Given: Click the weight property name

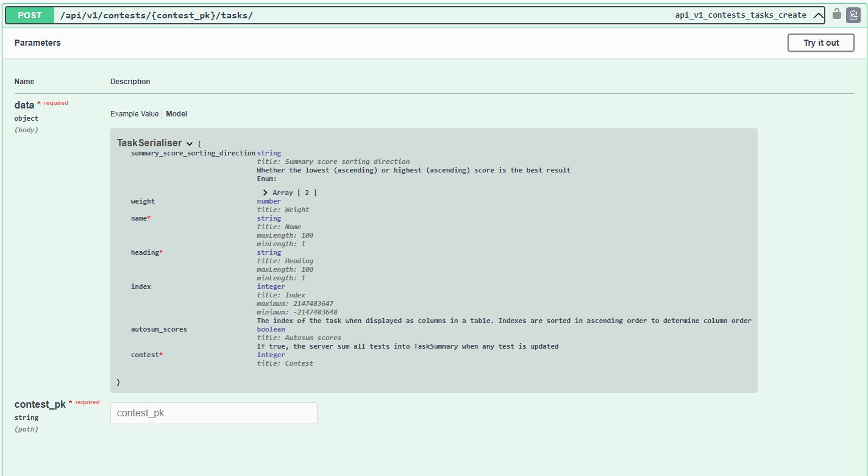Looking at the screenshot, I should point(143,201).
